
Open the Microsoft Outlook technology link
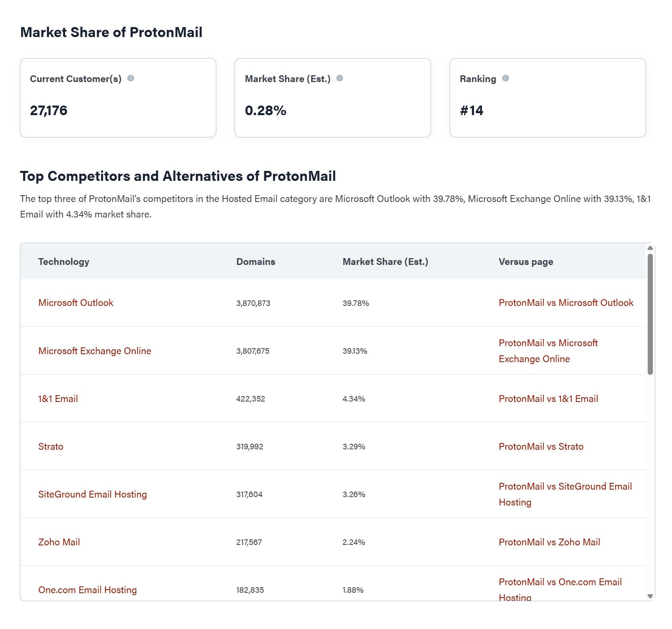tap(76, 303)
